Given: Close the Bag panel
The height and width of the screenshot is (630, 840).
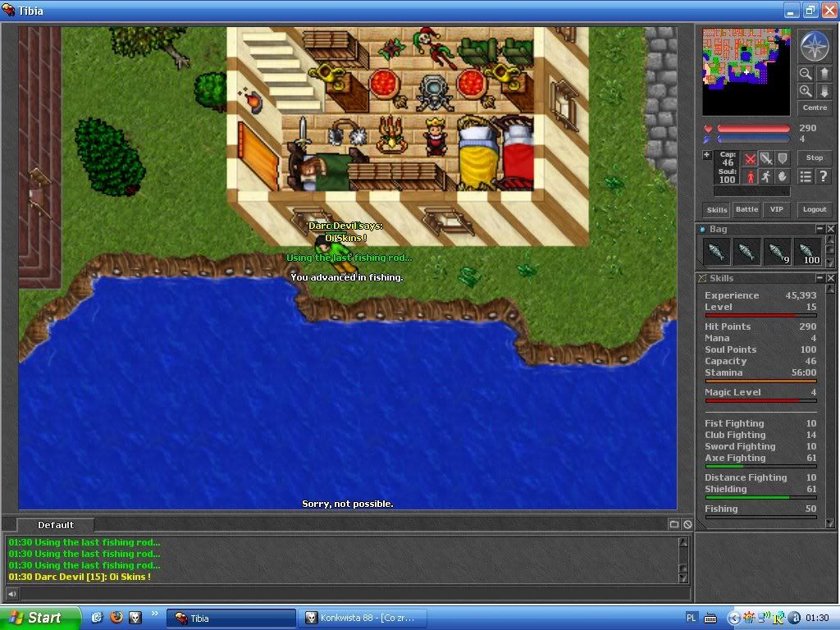Looking at the screenshot, I should pos(830,229).
